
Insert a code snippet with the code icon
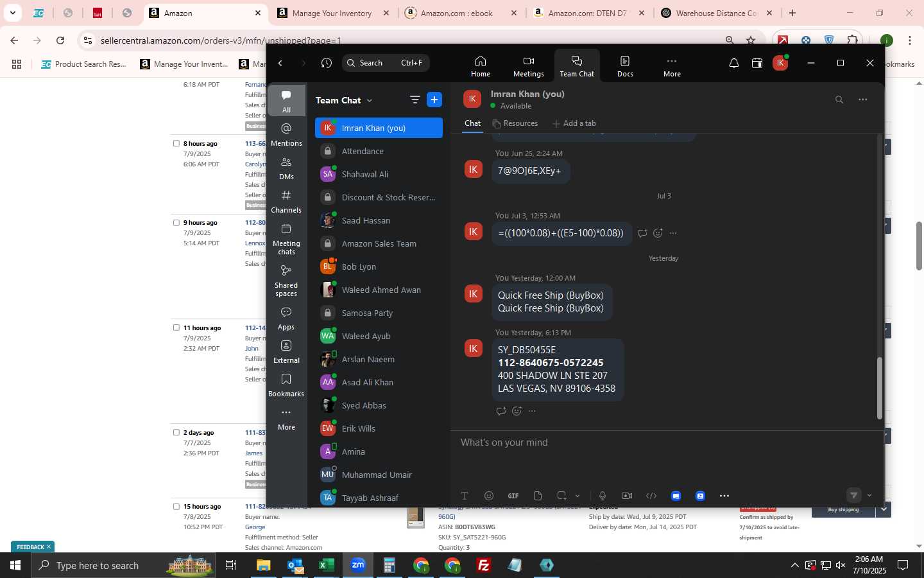[x=651, y=496]
